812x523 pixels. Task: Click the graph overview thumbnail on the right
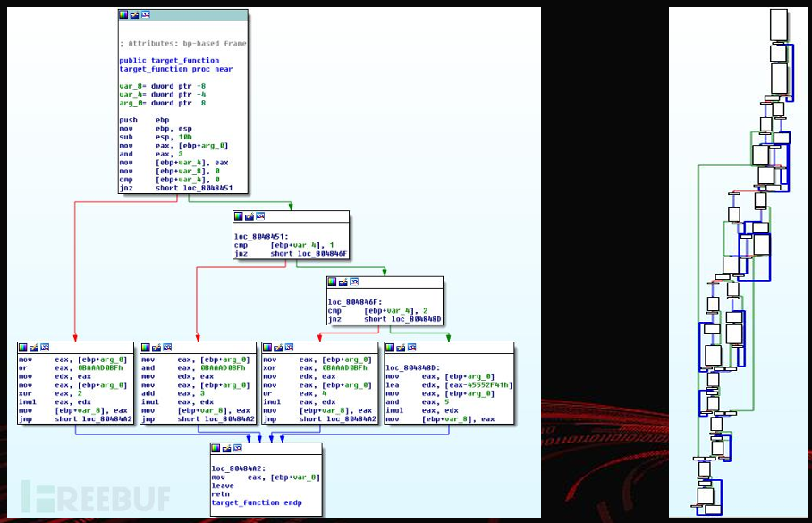(740, 261)
